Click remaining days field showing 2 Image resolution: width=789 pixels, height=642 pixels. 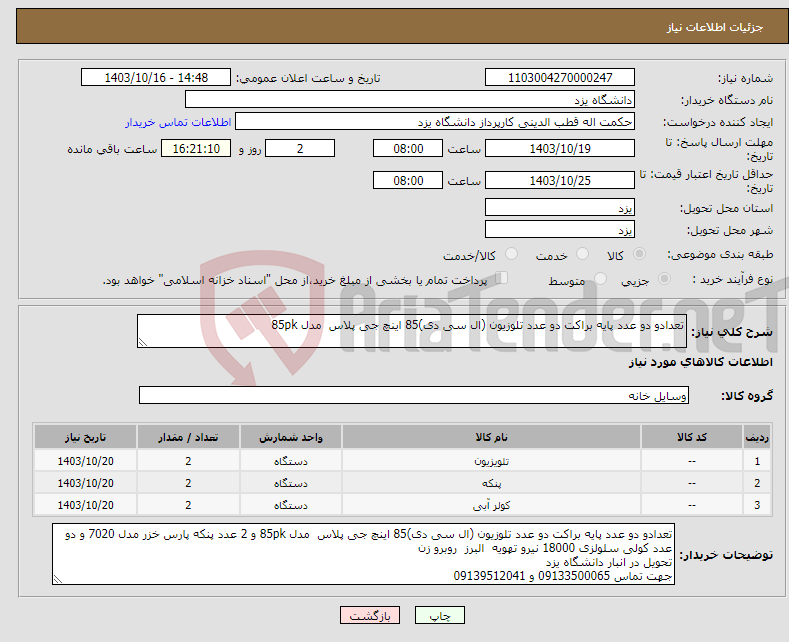[300, 148]
